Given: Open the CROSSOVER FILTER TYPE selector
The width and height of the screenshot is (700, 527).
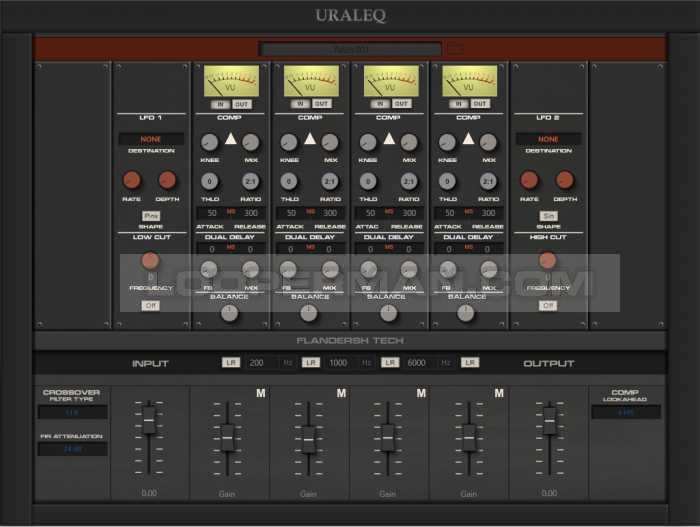Looking at the screenshot, I should pyautogui.click(x=73, y=412).
